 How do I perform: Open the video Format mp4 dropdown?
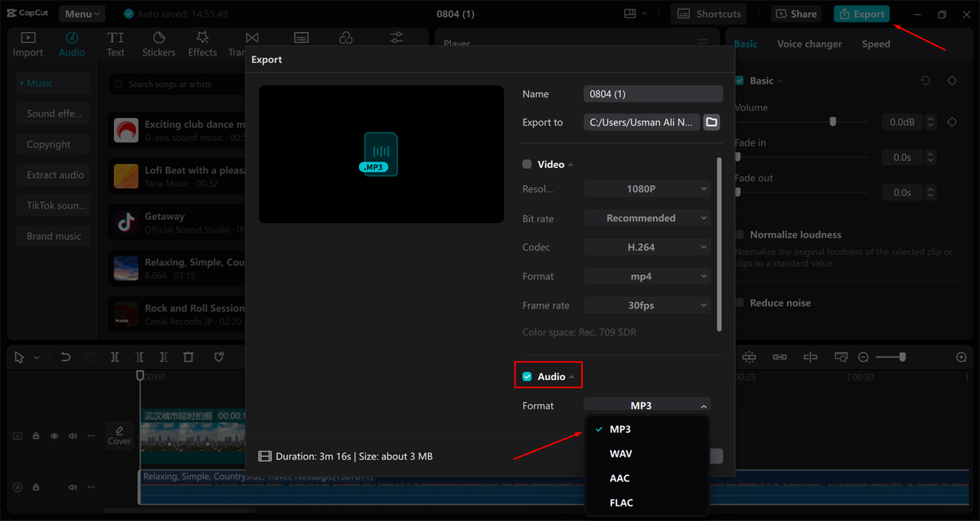647,276
